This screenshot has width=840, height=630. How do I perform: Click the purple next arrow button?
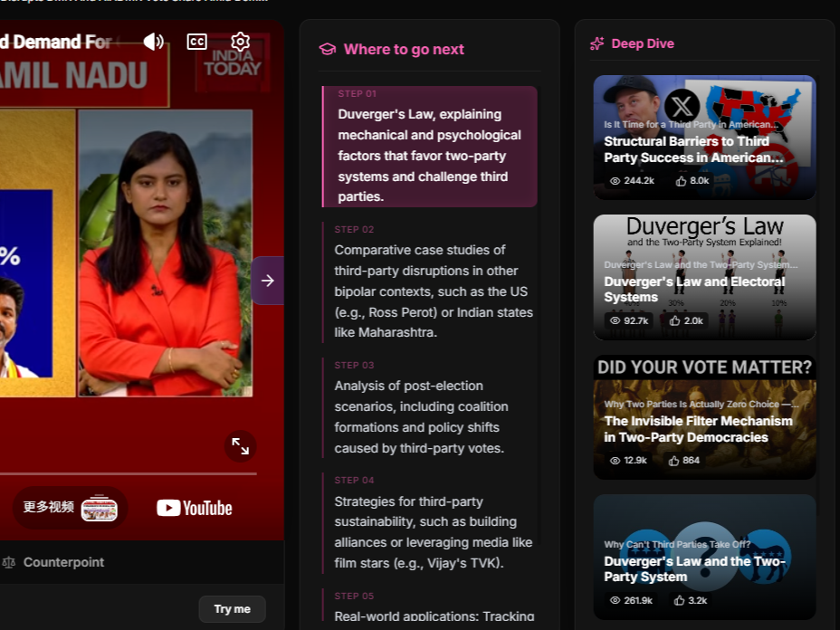[267, 281]
